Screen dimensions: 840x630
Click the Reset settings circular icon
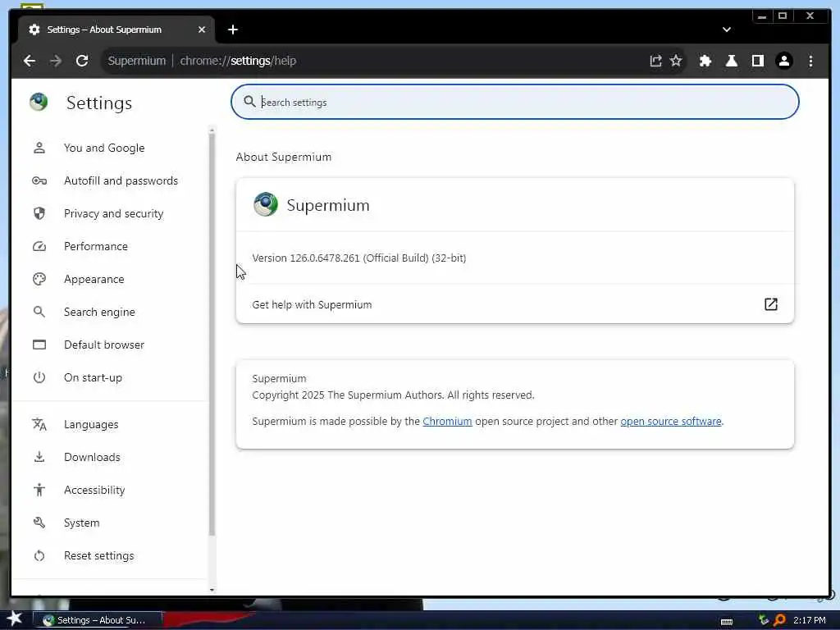tap(39, 555)
